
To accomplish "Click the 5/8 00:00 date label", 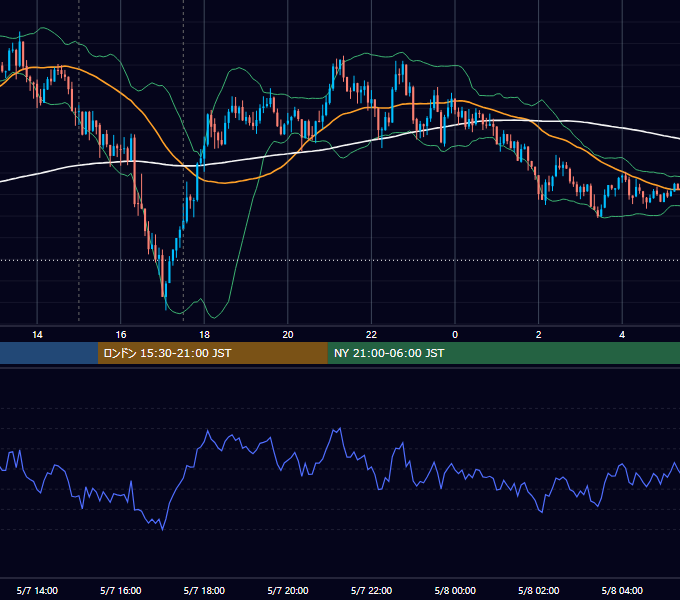I will (455, 591).
